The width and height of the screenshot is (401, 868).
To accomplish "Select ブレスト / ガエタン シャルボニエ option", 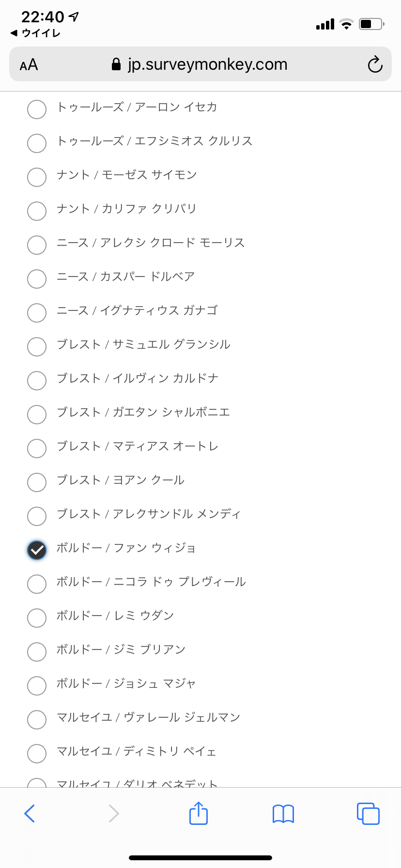I will coord(37,414).
